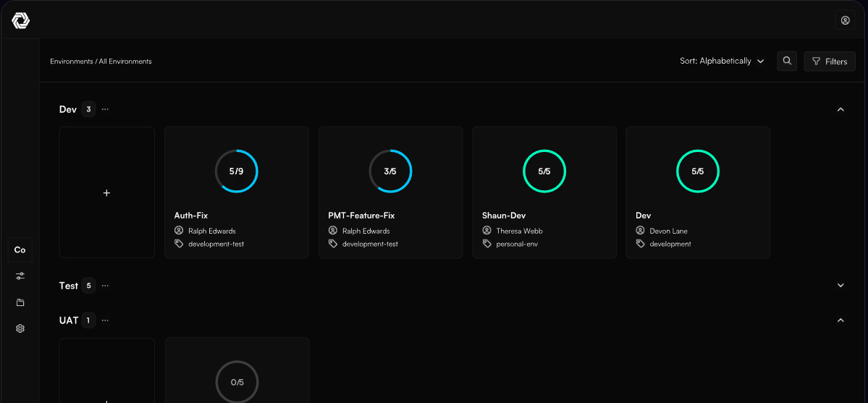Image resolution: width=868 pixels, height=403 pixels.
Task: Click the 3/5 progress ring on PMT-Feature-Fix
Action: 390,171
